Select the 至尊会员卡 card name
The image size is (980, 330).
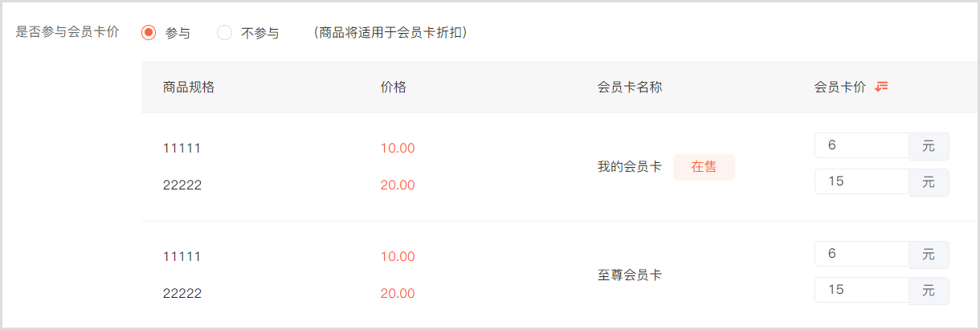630,275
